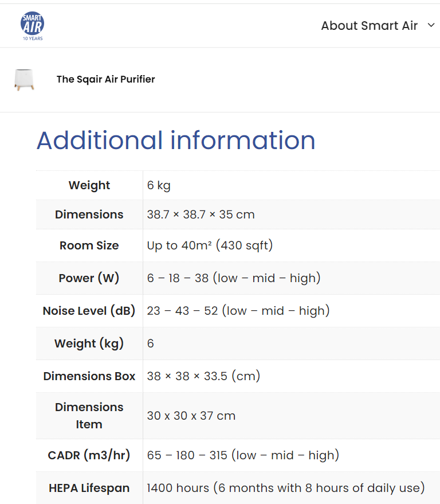Click the Noise Level (dB) row label
This screenshot has width=440, height=504.
tap(89, 311)
